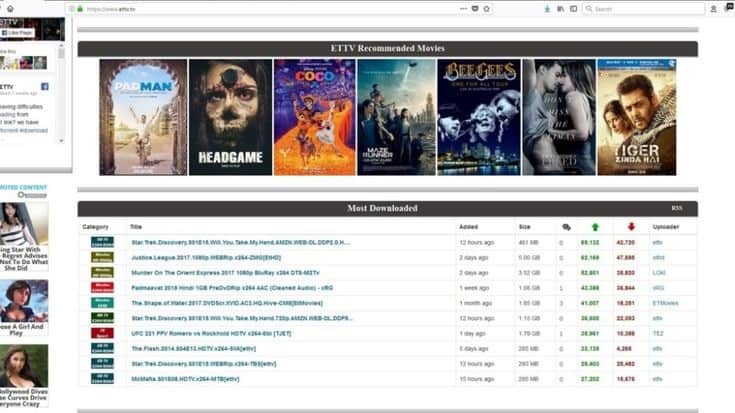The image size is (735, 413).
Task: Click category badge beside The Flash 2014 row
Action: click(x=102, y=348)
